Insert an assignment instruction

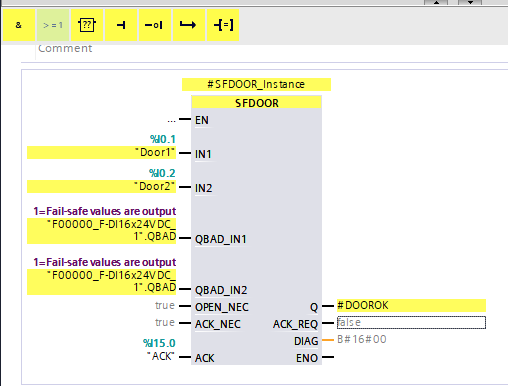click(x=223, y=25)
